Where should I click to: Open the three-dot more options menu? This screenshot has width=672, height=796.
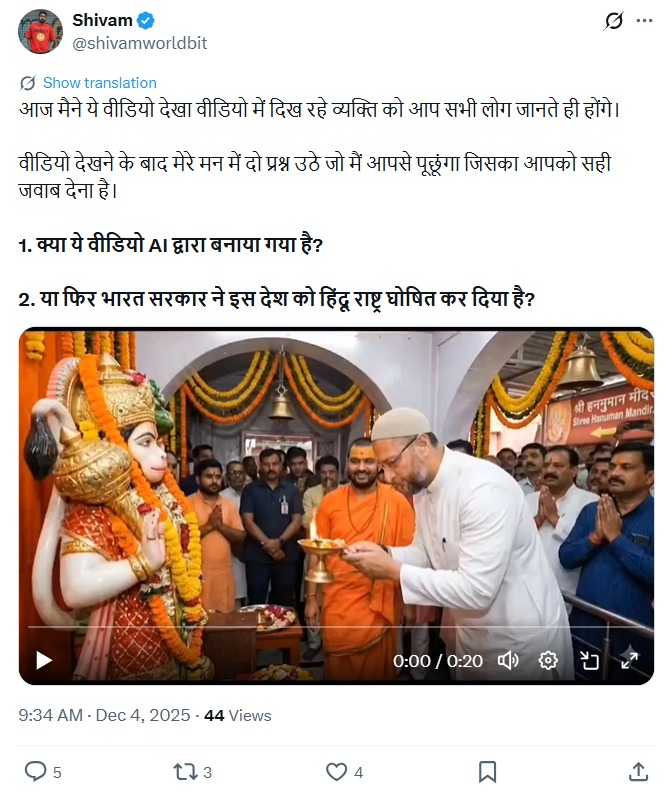644,21
